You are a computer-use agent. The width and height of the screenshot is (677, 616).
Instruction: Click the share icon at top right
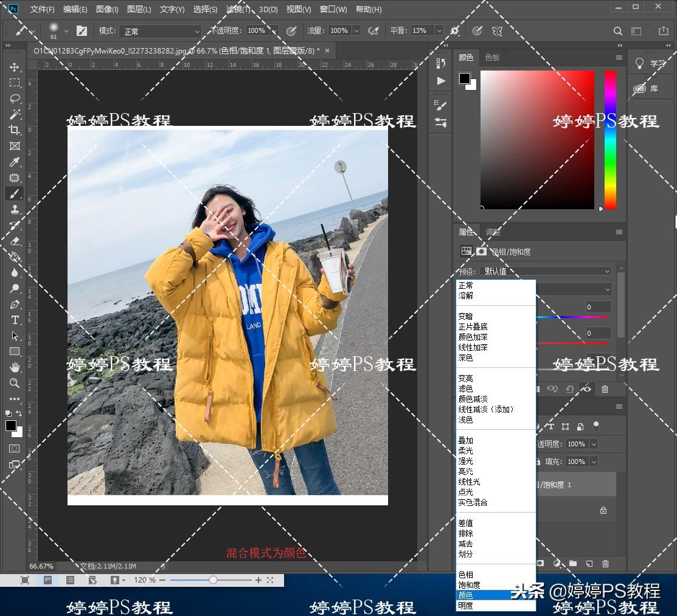pyautogui.click(x=663, y=30)
